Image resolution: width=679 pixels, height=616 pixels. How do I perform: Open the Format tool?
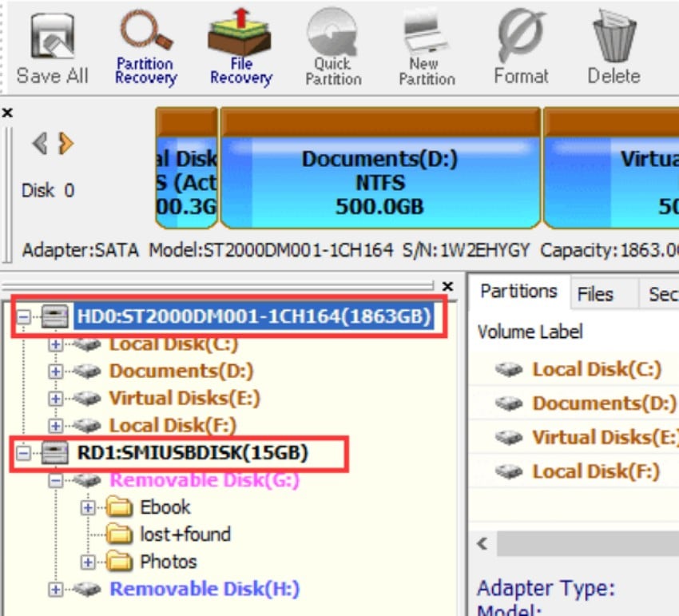521,36
